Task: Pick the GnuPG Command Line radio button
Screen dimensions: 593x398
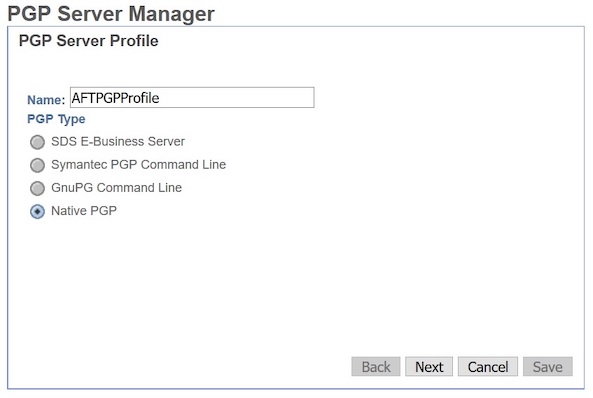Action: pos(37,188)
